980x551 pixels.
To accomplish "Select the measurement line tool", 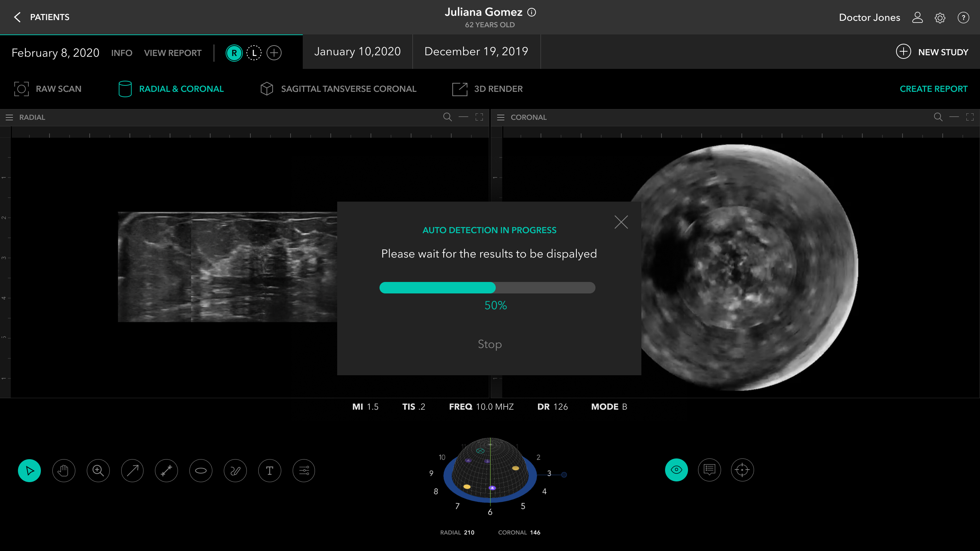I will click(x=167, y=471).
